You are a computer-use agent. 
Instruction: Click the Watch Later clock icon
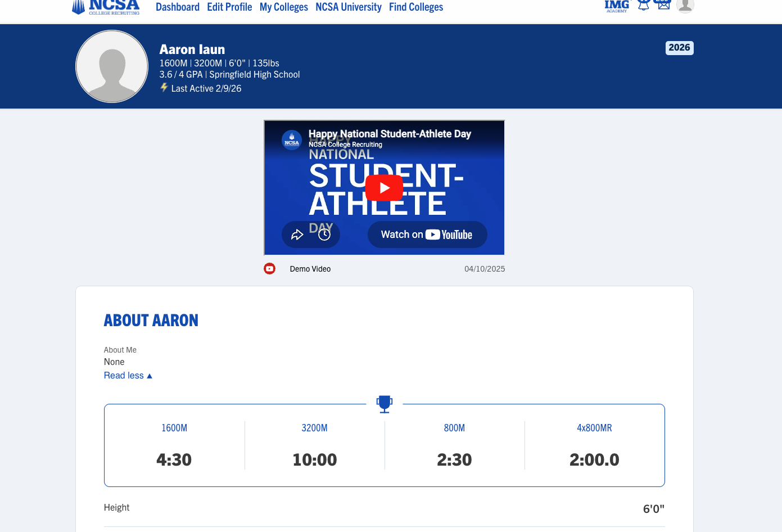coord(324,235)
